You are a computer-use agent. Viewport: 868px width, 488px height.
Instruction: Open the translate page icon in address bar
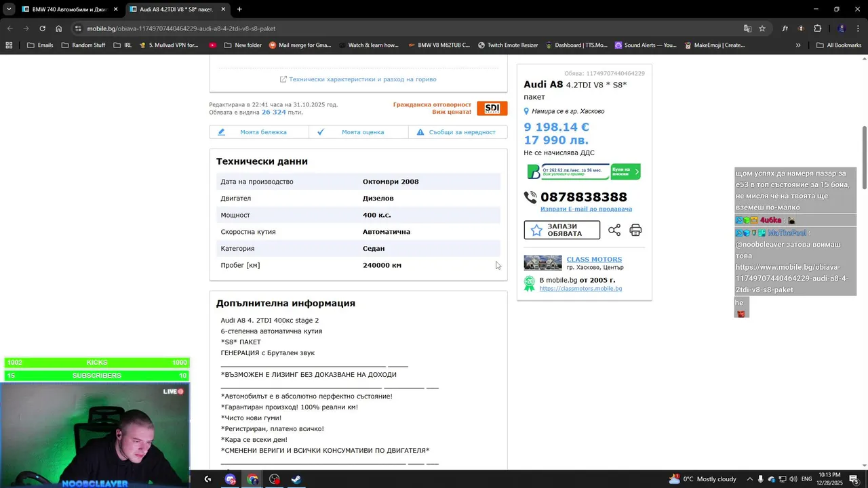coord(747,28)
